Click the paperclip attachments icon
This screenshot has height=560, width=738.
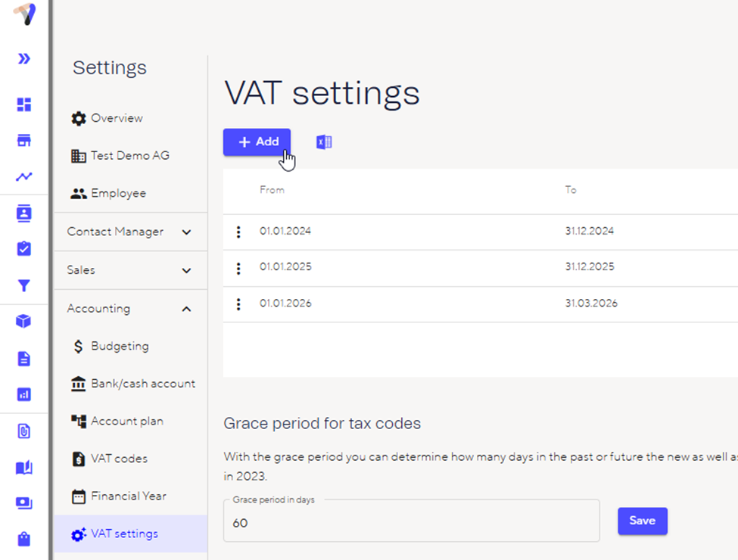[24, 431]
